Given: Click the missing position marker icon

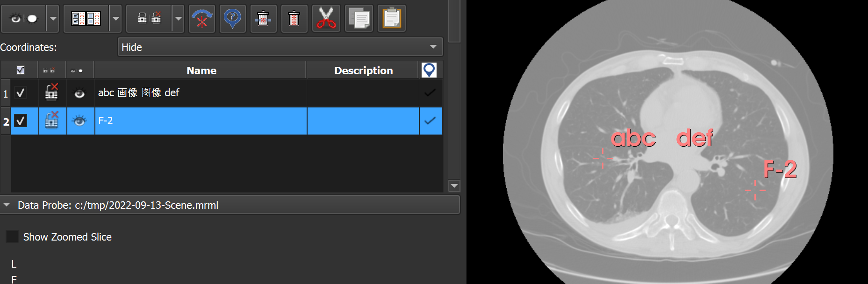Looking at the screenshot, I should tap(232, 19).
